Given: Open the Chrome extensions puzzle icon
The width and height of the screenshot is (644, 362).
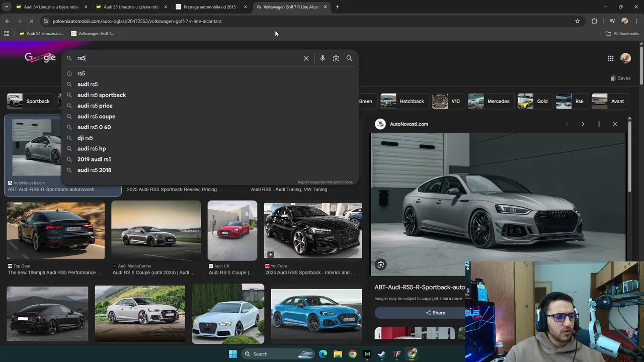Looking at the screenshot, I should pyautogui.click(x=595, y=21).
